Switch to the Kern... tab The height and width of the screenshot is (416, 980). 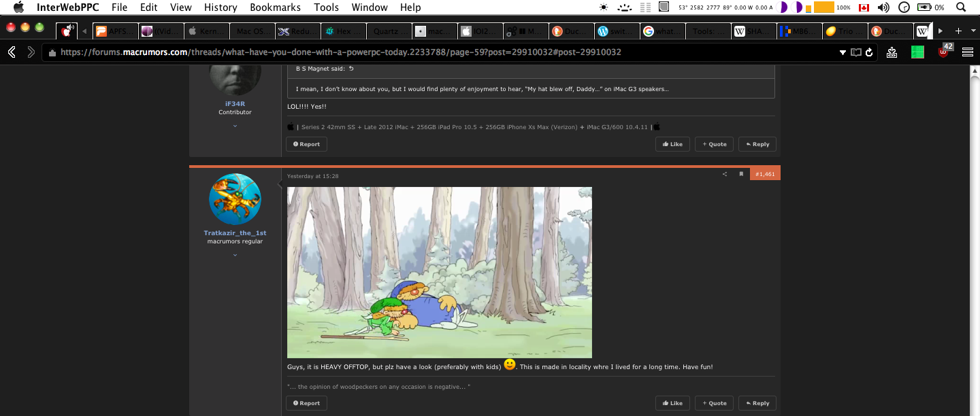(206, 31)
